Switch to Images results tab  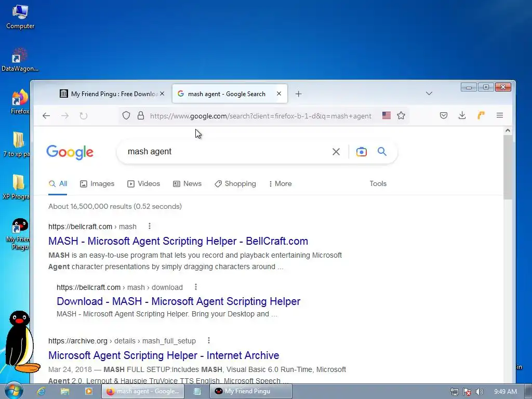click(x=97, y=183)
